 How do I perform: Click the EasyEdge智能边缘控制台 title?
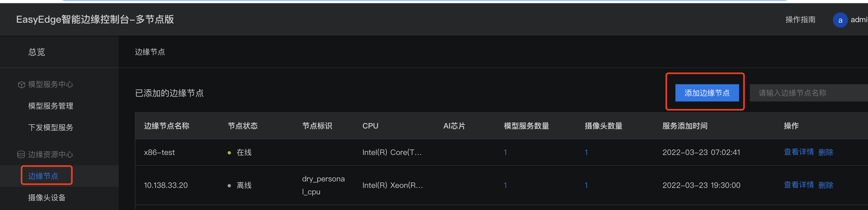[95, 19]
